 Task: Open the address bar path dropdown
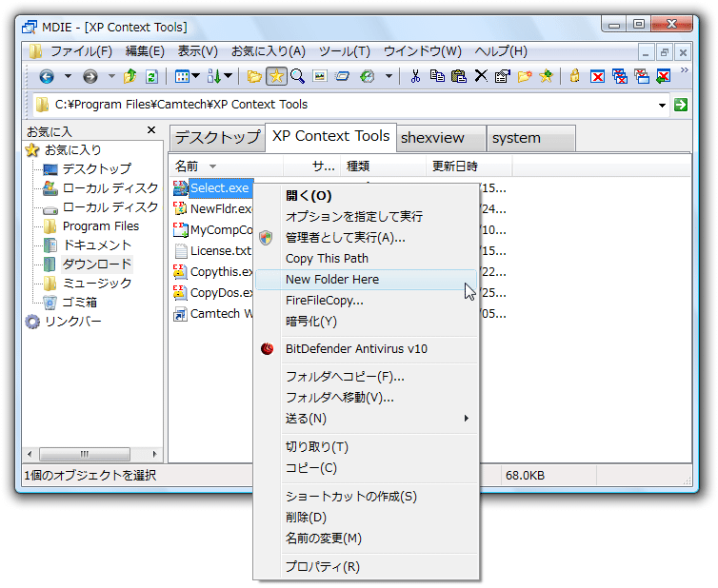pos(662,106)
